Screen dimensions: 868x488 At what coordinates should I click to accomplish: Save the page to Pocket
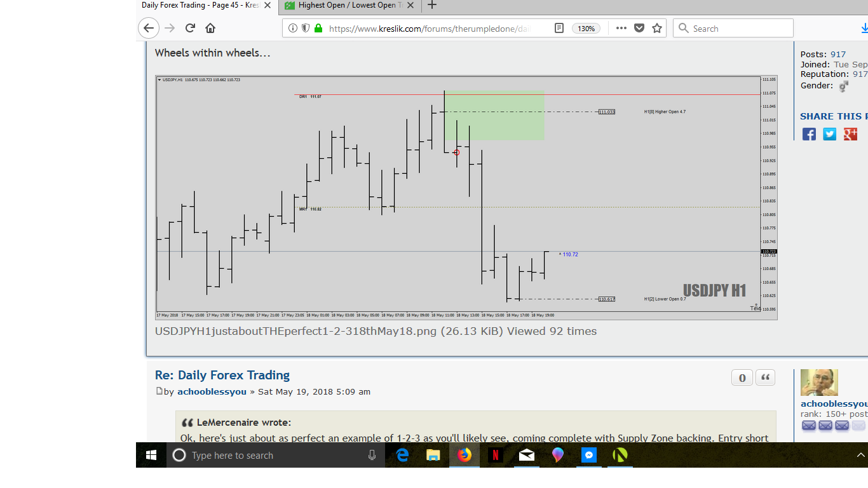click(639, 28)
